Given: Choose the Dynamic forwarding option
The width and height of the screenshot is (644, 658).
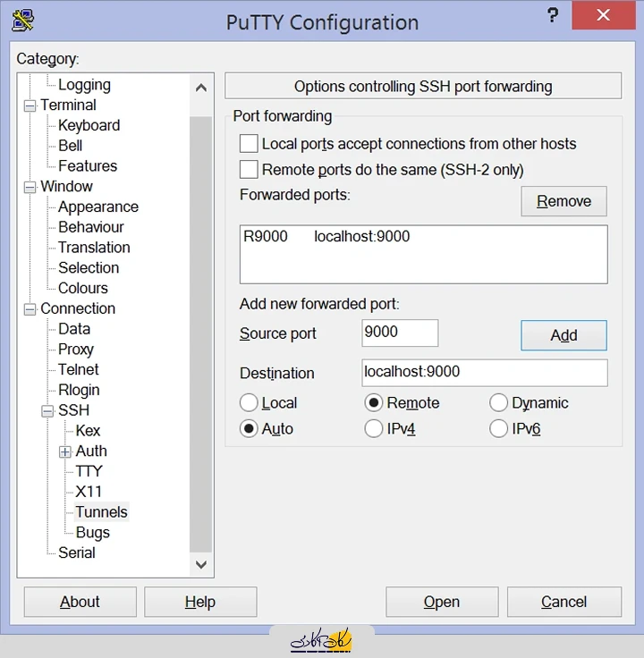Looking at the screenshot, I should click(499, 403).
